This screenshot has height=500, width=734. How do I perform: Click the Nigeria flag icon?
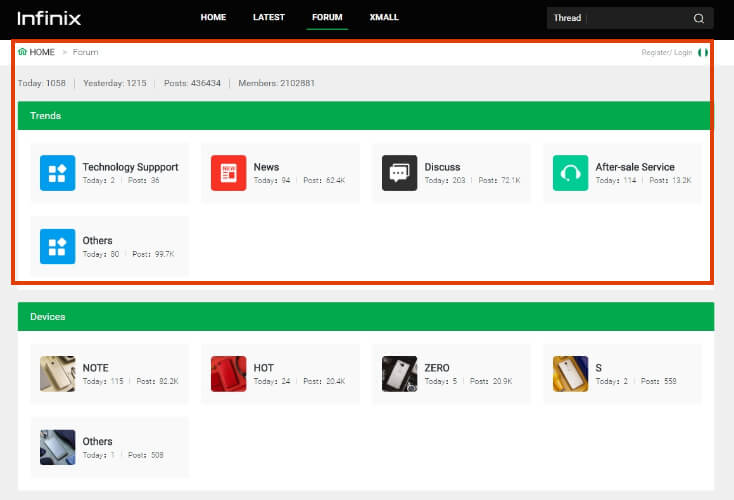703,52
